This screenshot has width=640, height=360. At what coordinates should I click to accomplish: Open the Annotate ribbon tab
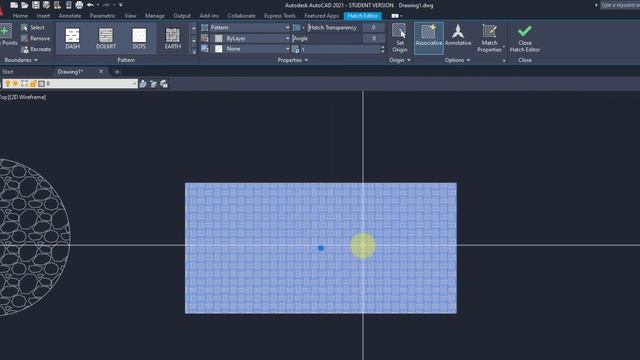coord(70,16)
